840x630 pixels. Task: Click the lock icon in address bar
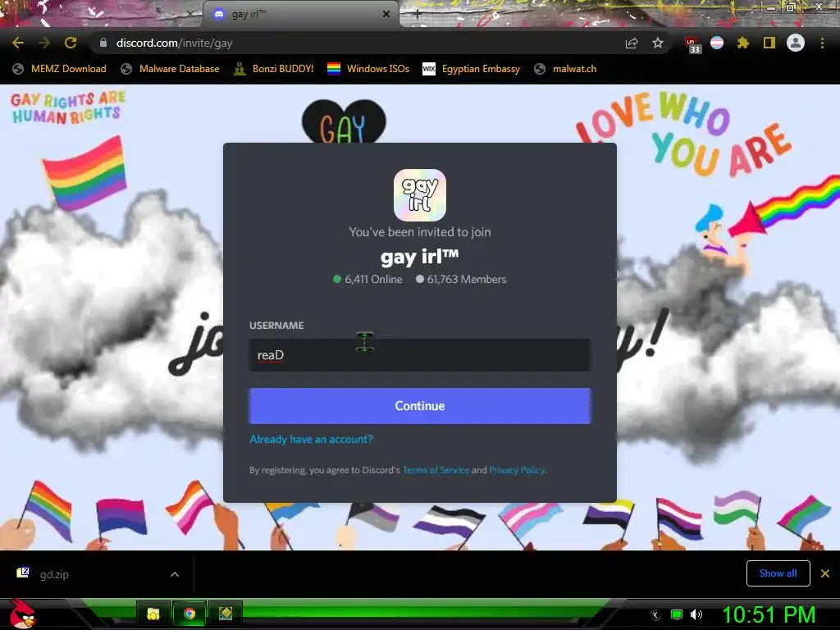point(103,43)
